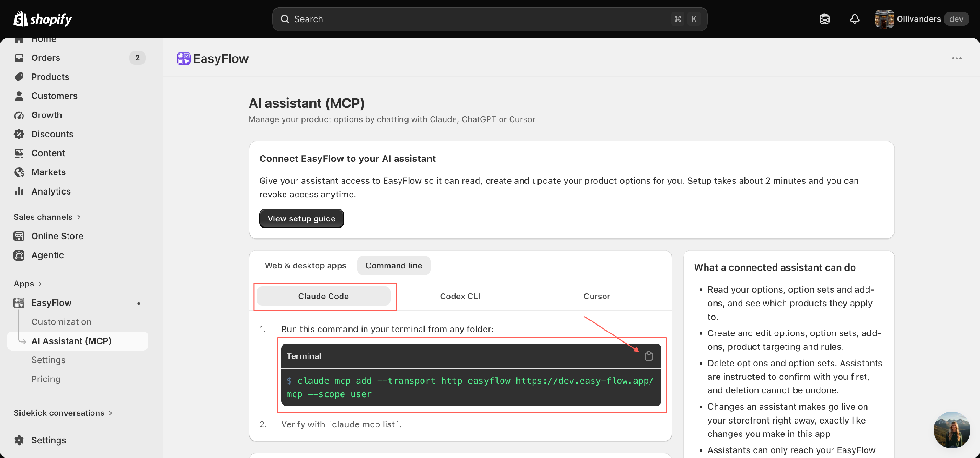The width and height of the screenshot is (980, 458).
Task: Select the Command line tab
Action: pos(394,265)
